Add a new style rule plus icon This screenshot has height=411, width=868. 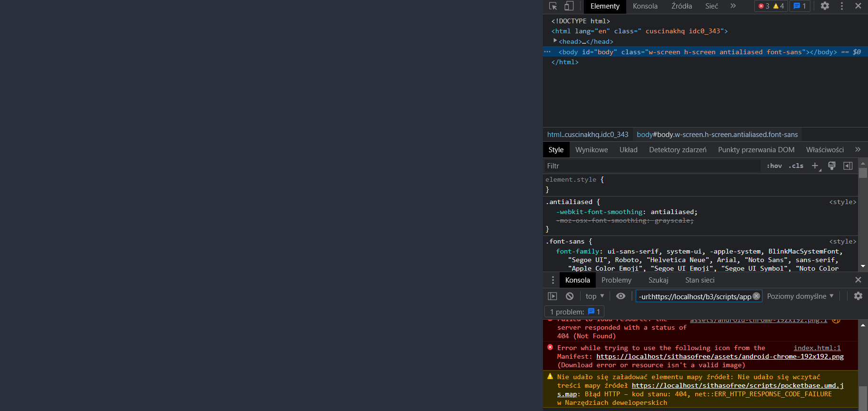click(x=815, y=166)
